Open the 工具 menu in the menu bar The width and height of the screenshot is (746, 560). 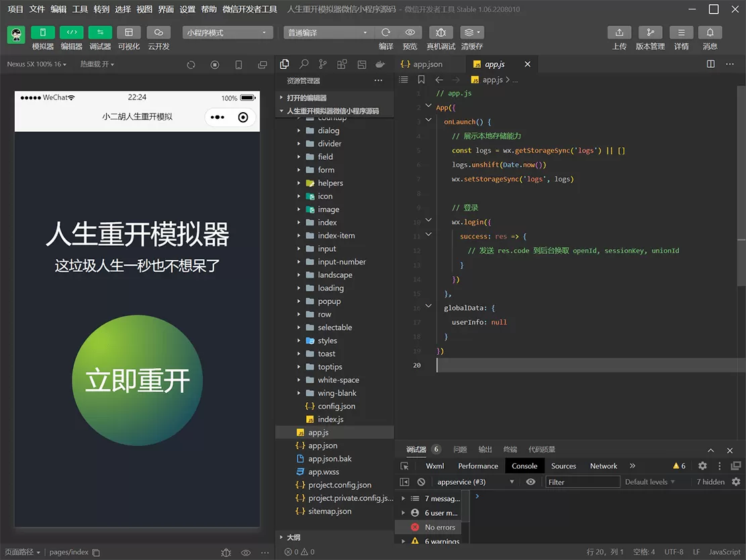(80, 9)
